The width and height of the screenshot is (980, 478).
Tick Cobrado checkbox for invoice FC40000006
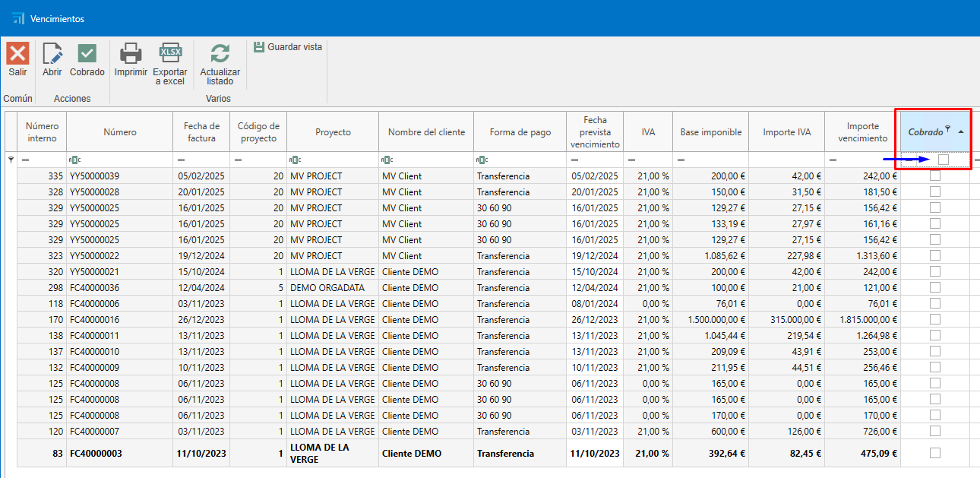point(935,303)
